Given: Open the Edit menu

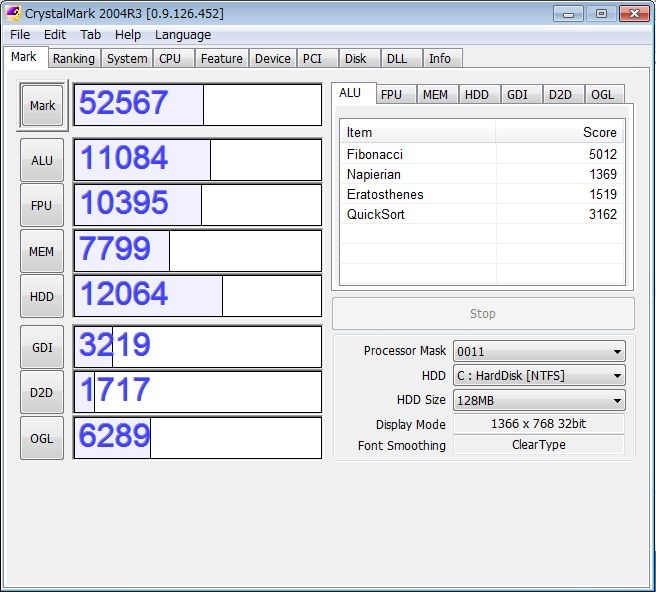Looking at the screenshot, I should click(55, 35).
